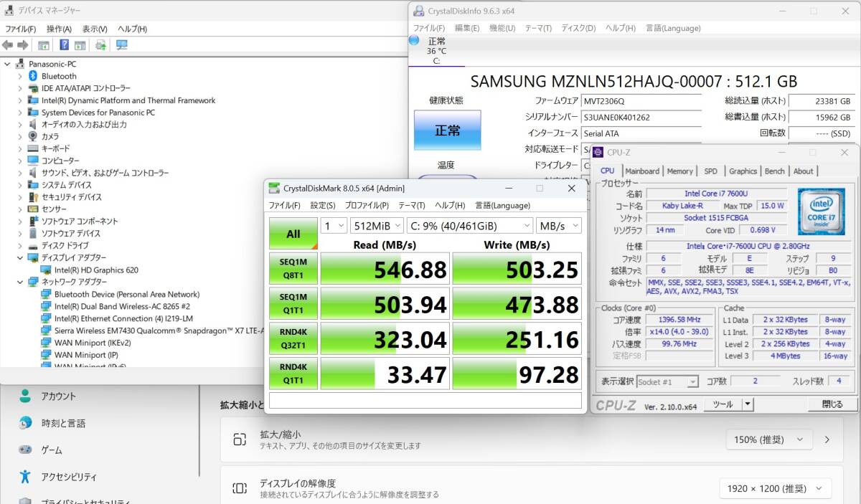
Task: Select Intel(R) Dual Band Wireless-AC 8265 #2
Action: pos(122,306)
